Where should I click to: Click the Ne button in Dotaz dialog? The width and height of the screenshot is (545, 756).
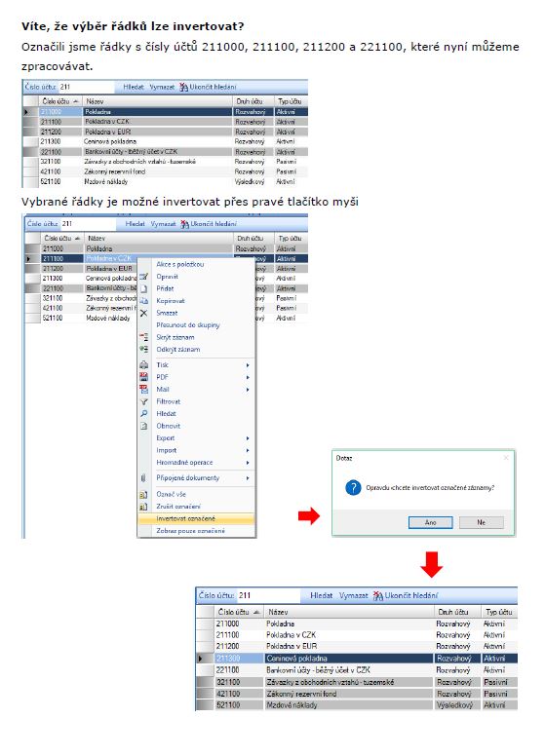pos(482,522)
